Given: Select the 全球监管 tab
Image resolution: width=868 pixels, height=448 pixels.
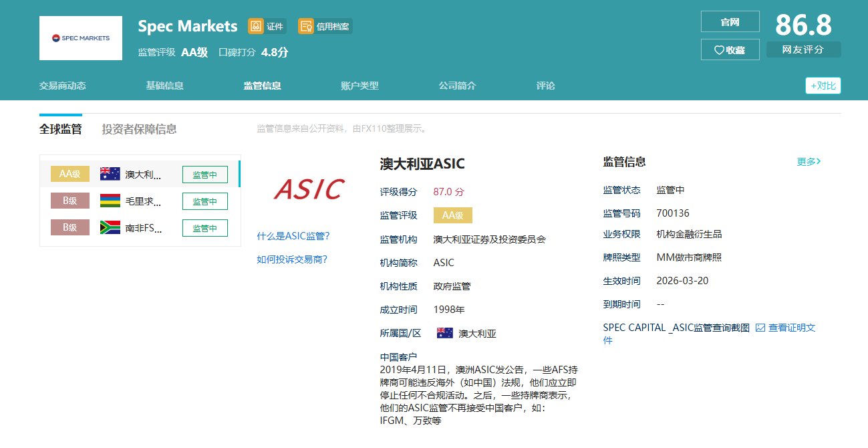Looking at the screenshot, I should [x=60, y=129].
